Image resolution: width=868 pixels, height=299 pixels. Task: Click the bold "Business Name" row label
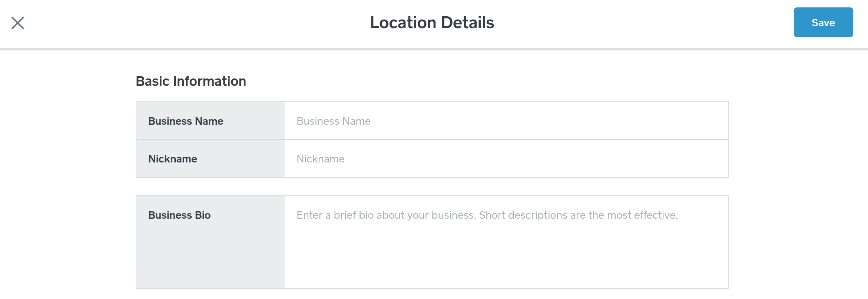coord(186,121)
